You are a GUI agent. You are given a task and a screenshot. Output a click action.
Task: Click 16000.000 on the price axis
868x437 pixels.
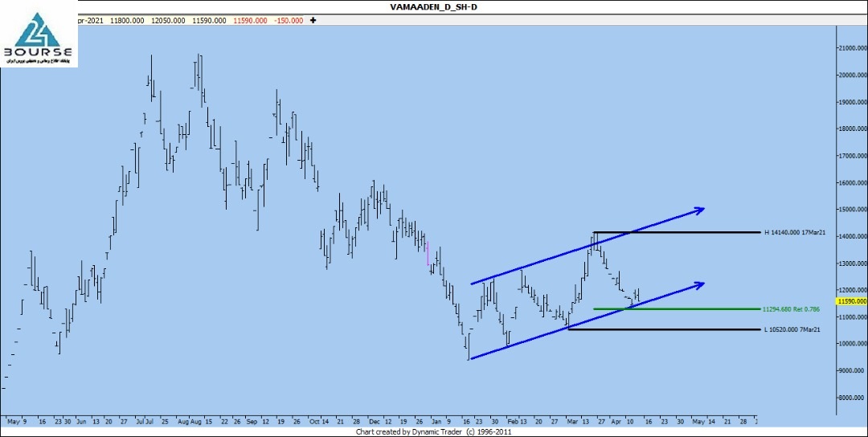(853, 183)
